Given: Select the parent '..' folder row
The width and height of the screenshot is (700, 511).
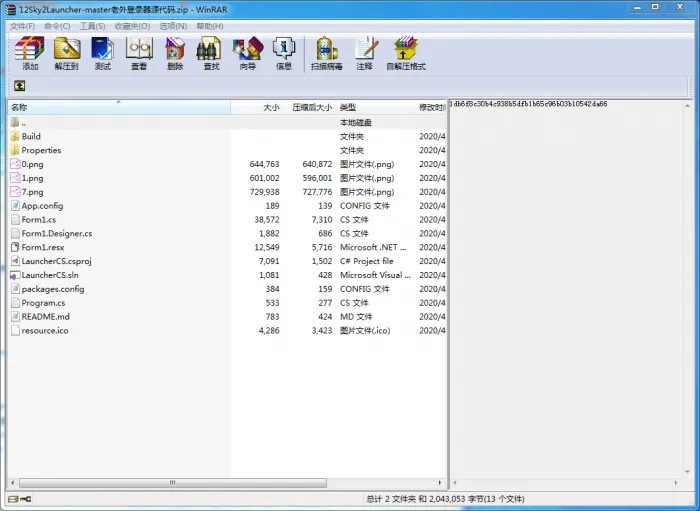Looking at the screenshot, I should click(227, 122).
